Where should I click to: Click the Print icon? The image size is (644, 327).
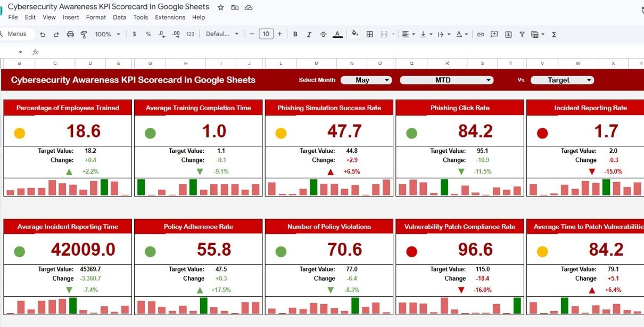[70, 34]
